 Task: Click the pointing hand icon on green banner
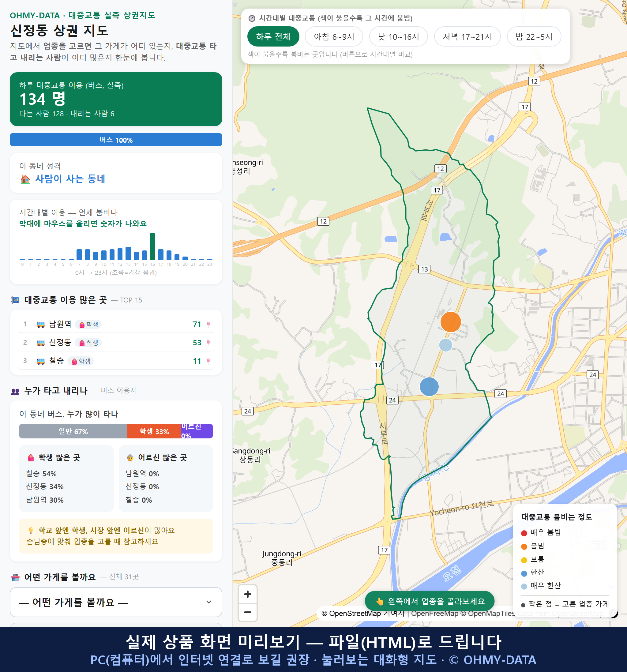coord(380,601)
